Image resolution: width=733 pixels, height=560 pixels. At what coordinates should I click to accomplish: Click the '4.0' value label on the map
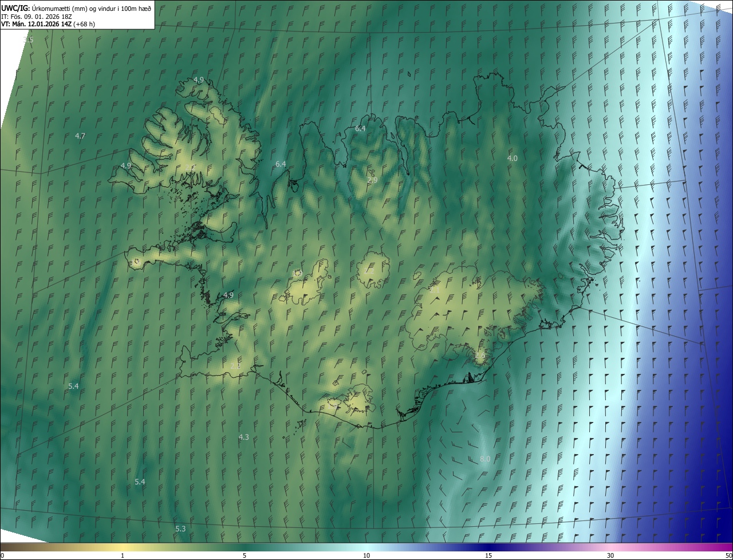tap(513, 158)
